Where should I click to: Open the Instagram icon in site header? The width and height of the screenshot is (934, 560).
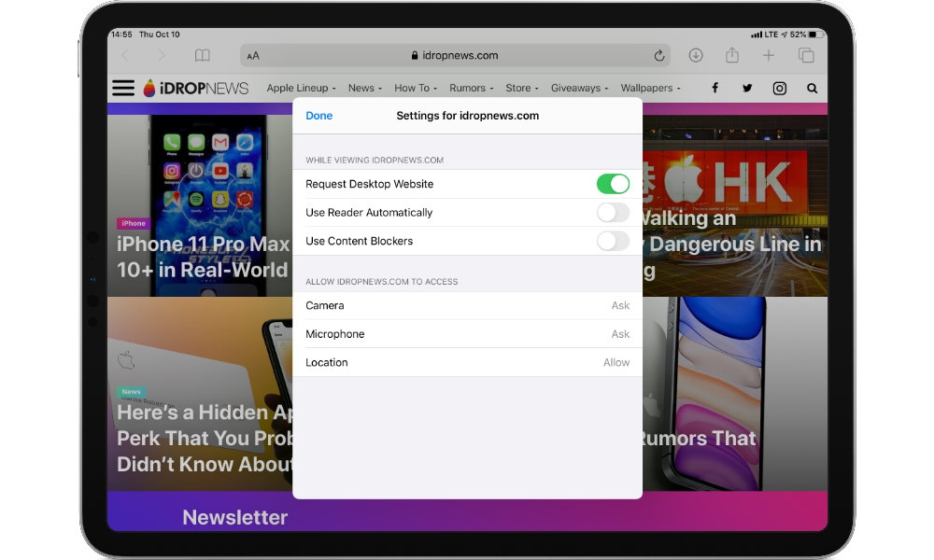click(779, 88)
